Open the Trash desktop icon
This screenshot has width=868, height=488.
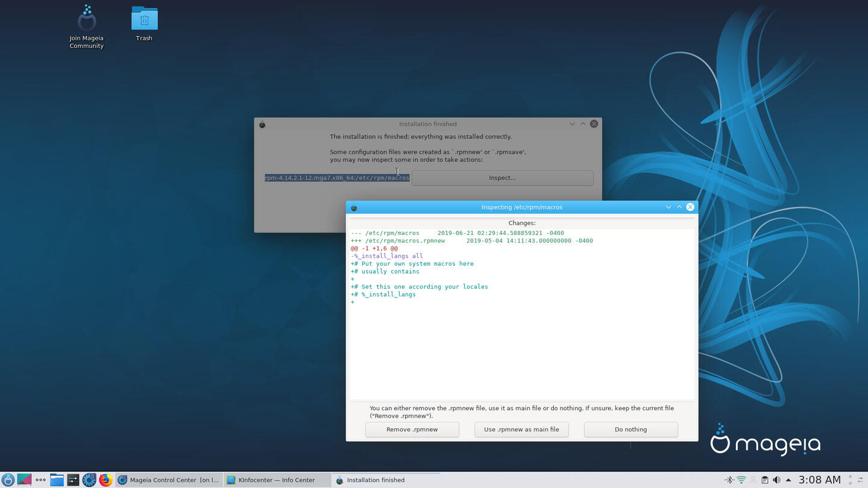click(144, 24)
